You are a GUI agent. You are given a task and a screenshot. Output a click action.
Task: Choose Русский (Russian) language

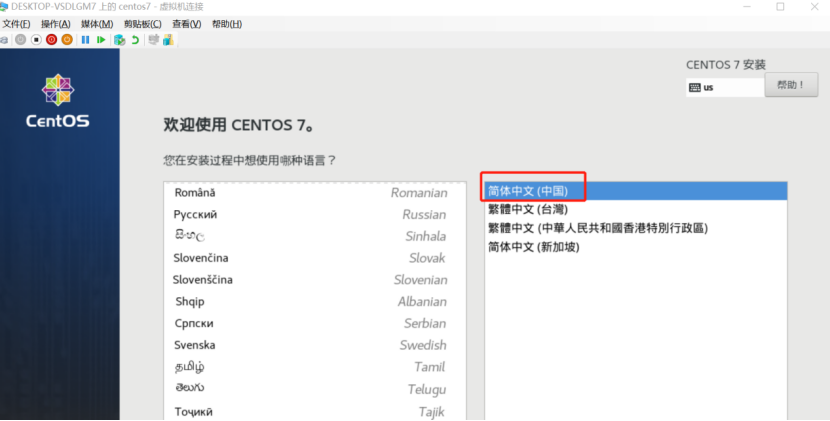pos(315,214)
